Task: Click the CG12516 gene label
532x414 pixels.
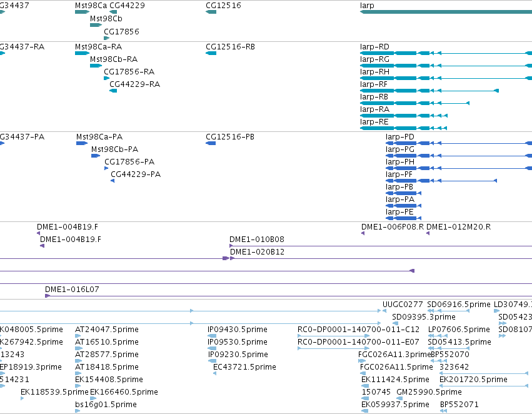Action: coord(223,6)
